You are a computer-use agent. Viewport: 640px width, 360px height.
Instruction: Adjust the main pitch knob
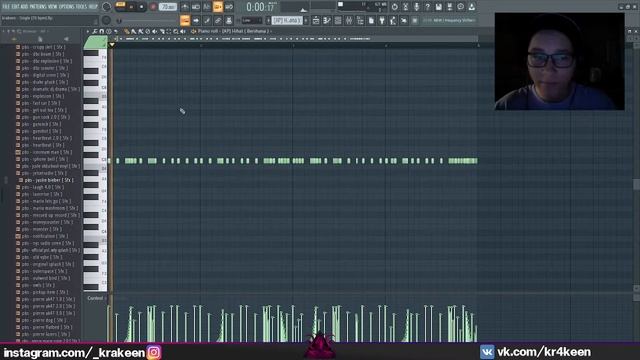point(107,20)
